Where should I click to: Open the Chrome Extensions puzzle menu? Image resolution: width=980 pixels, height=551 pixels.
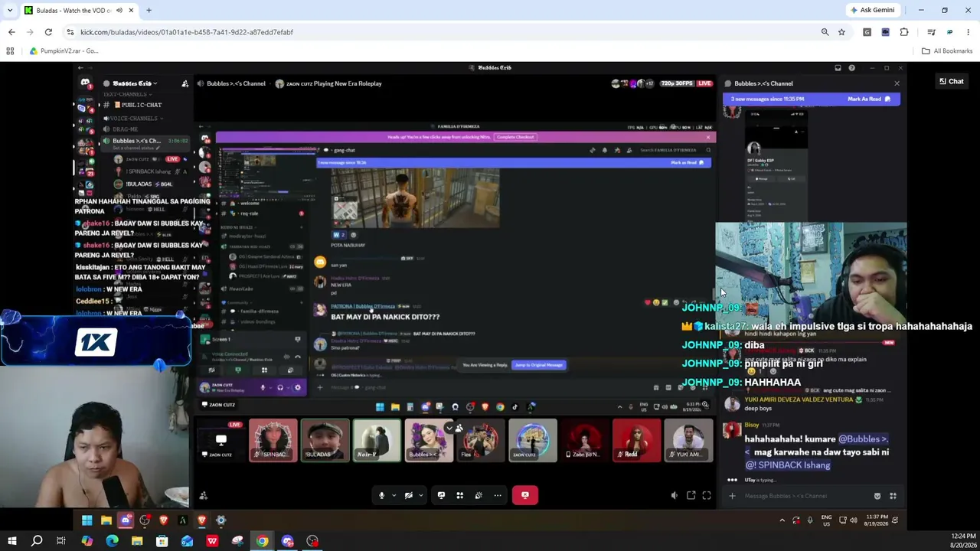tap(904, 32)
